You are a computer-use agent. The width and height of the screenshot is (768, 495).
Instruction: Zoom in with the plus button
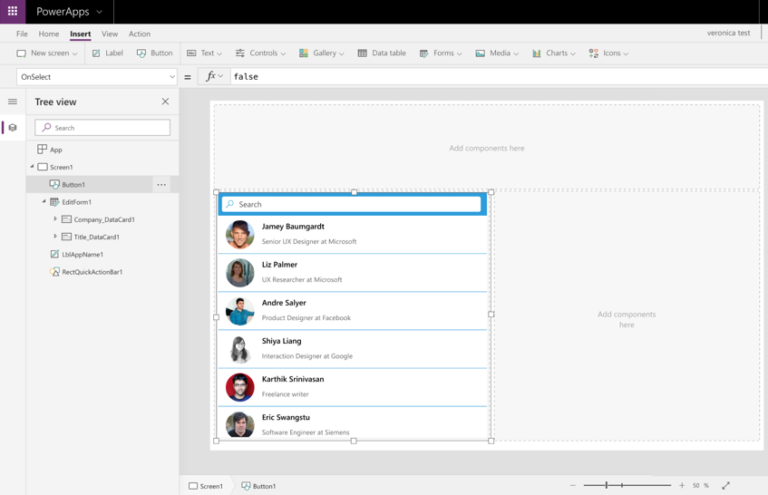[x=682, y=485]
